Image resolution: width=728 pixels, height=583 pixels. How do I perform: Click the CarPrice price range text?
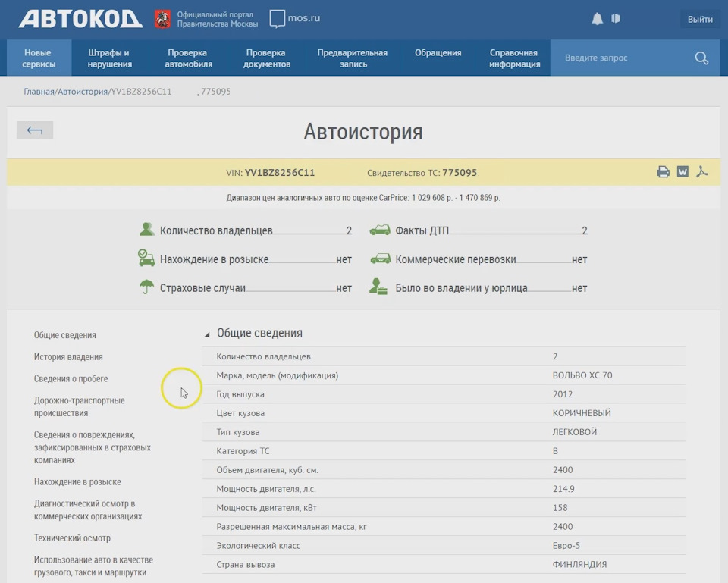pyautogui.click(x=363, y=198)
